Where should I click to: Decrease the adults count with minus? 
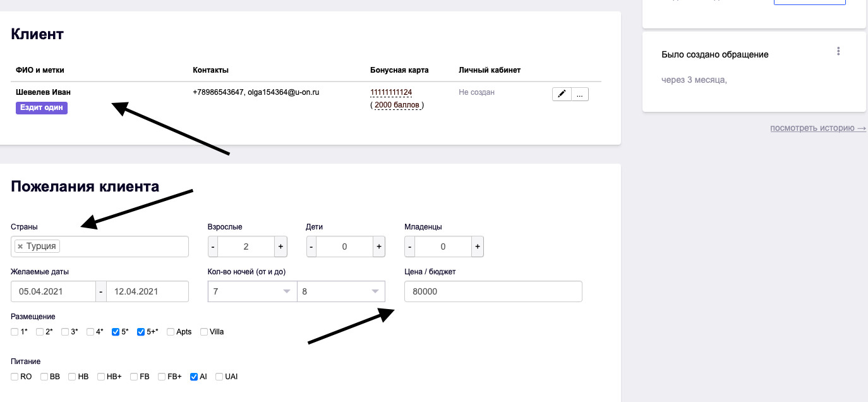point(214,247)
